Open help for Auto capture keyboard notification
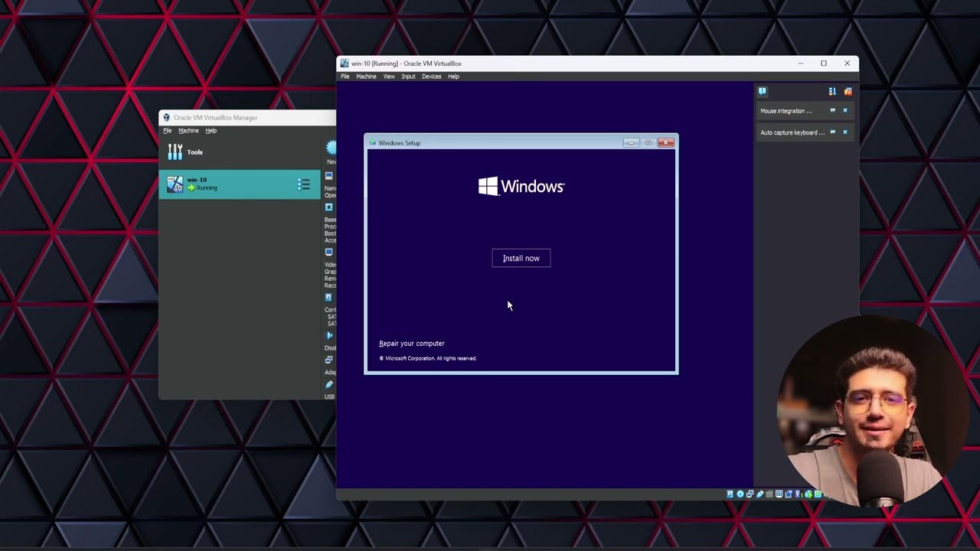The width and height of the screenshot is (980, 551). pos(833,132)
